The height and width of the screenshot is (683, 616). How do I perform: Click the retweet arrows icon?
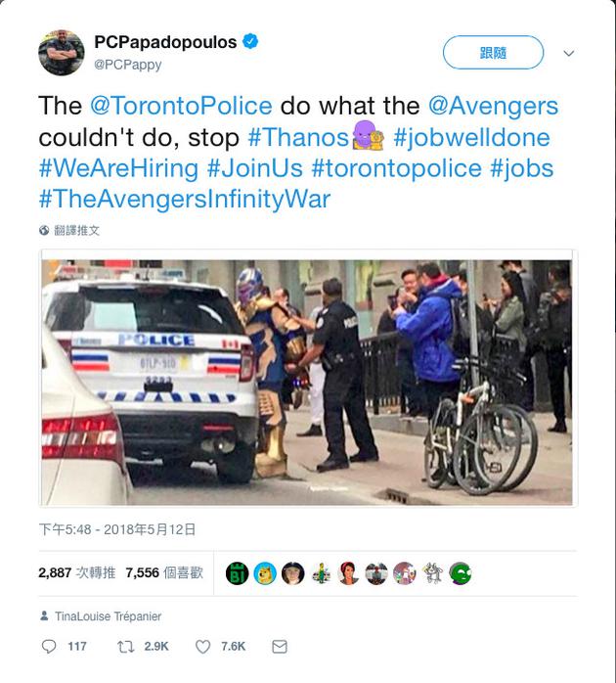tap(125, 647)
